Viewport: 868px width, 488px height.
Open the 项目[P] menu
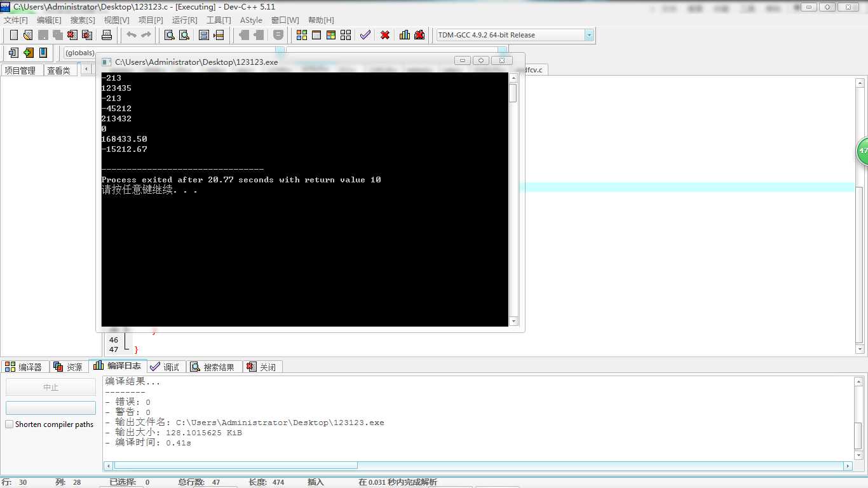(x=151, y=20)
